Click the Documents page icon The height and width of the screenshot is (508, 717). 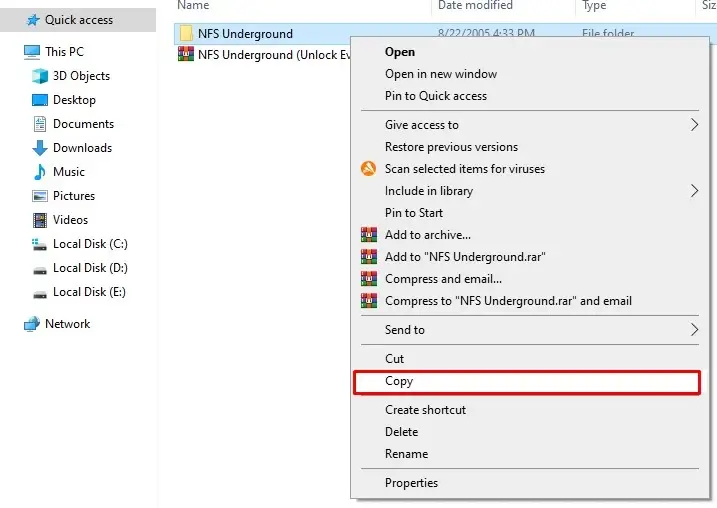pos(40,124)
